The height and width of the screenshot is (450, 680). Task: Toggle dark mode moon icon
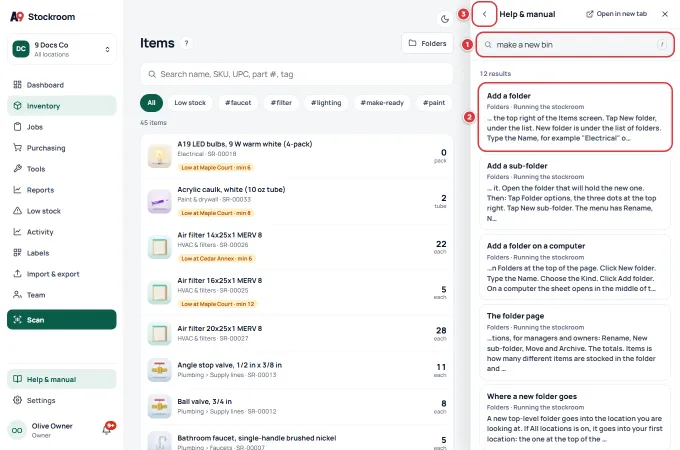[x=445, y=19]
